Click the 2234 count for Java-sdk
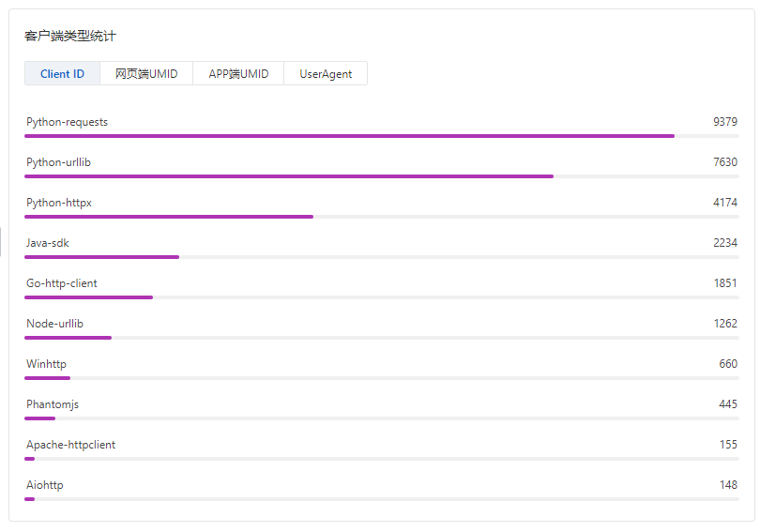760x532 pixels. [724, 243]
